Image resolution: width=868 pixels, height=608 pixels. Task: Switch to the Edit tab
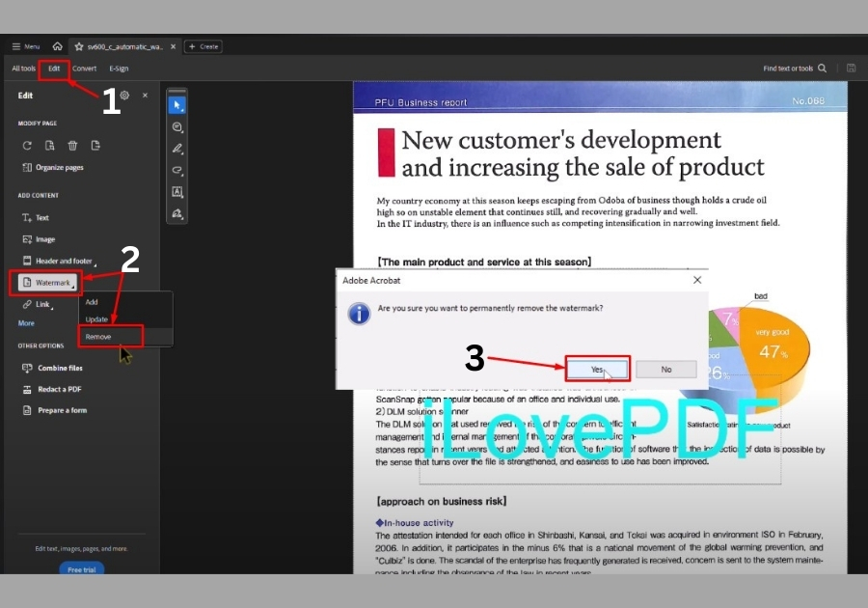pyautogui.click(x=54, y=69)
